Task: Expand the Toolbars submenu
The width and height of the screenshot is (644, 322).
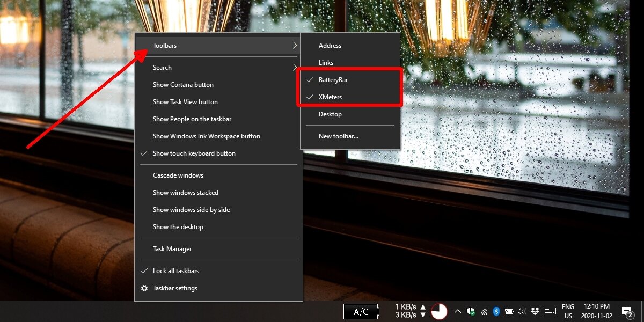Action: 164,45
